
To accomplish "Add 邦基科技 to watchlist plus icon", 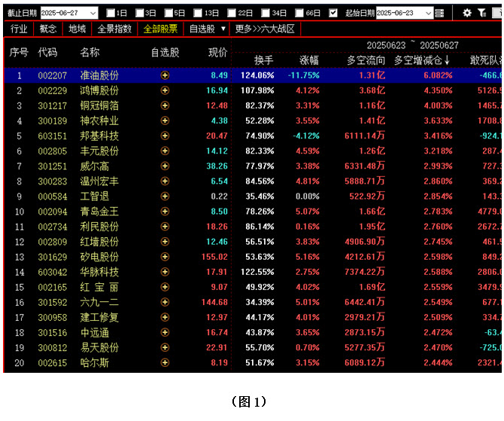I will pos(165,136).
